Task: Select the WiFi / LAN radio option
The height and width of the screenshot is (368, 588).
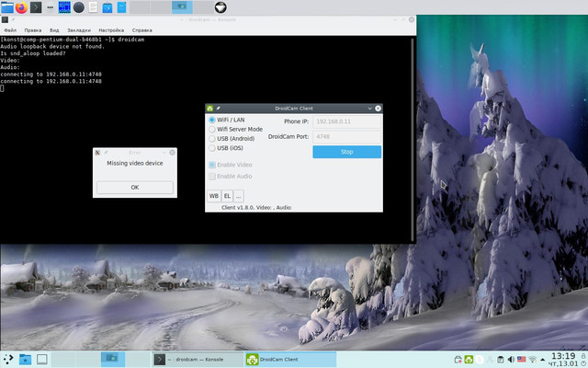Action: pyautogui.click(x=227, y=120)
